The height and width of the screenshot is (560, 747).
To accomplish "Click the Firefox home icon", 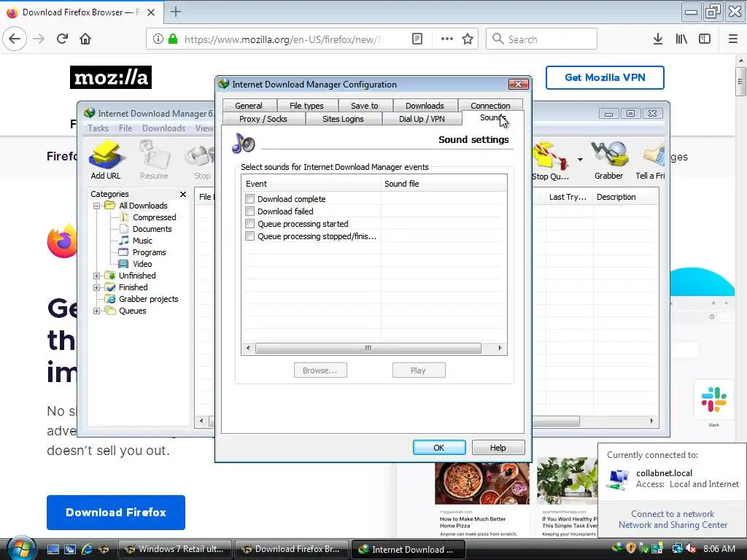I will pos(85,39).
